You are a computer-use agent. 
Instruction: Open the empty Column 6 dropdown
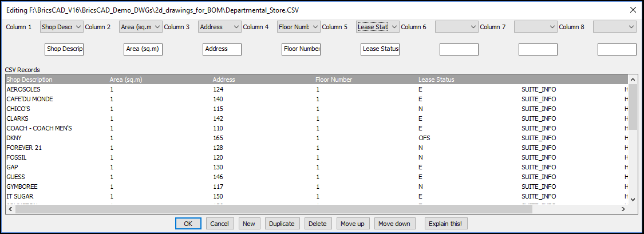457,27
